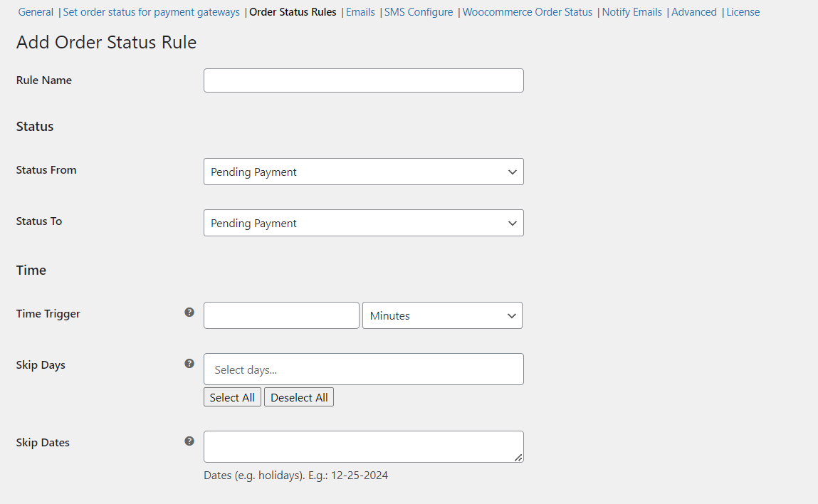Open the Time Trigger help tooltip icon
Image resolution: width=818 pixels, height=504 pixels.
tap(189, 312)
